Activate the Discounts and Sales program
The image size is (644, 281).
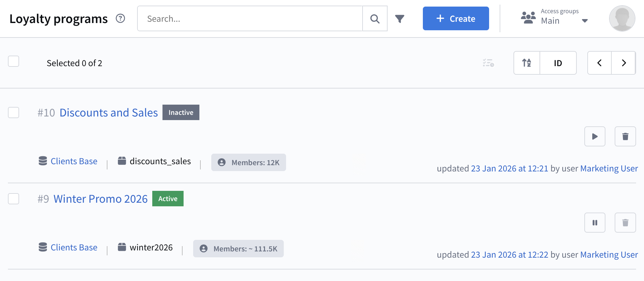(x=595, y=137)
